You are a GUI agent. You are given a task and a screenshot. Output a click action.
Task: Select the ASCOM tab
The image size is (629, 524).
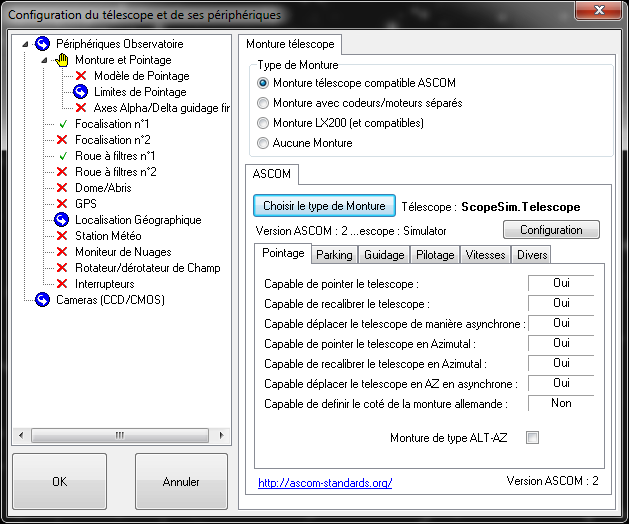(272, 174)
